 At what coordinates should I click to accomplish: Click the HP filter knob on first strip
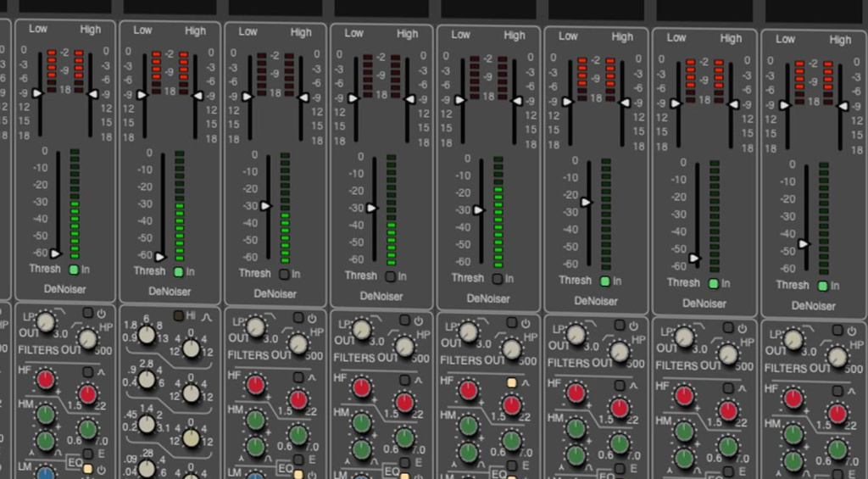click(x=87, y=338)
